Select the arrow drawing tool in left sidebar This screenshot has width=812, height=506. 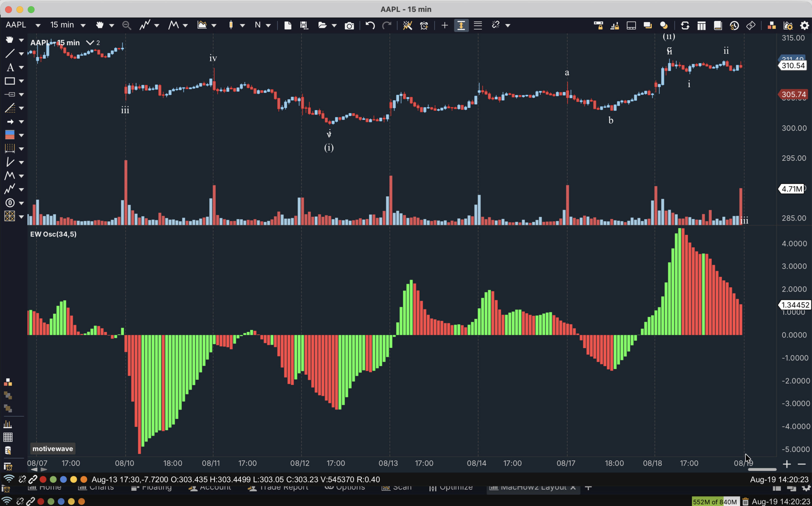[10, 121]
